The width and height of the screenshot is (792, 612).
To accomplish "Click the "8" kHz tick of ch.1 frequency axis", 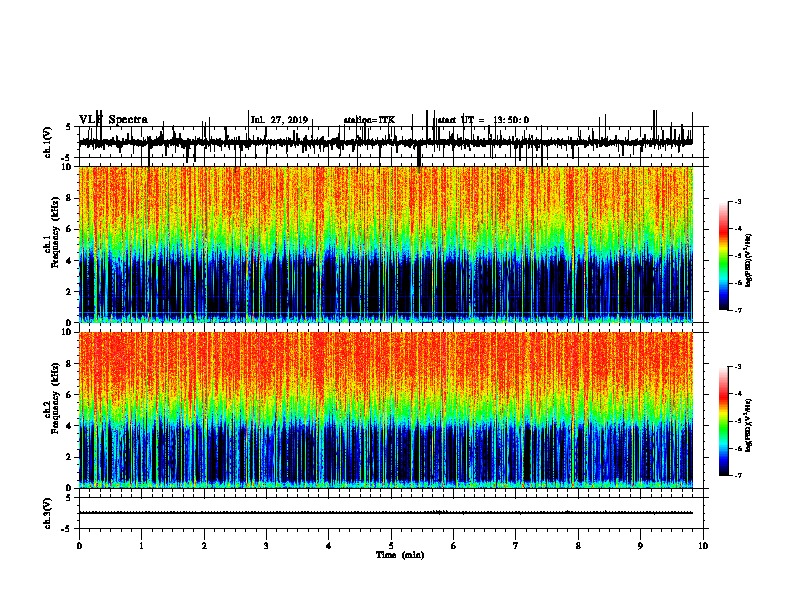I will 70,198.
